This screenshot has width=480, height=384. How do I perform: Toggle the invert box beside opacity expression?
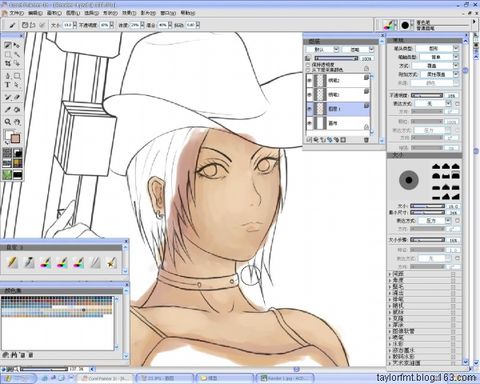click(x=457, y=104)
